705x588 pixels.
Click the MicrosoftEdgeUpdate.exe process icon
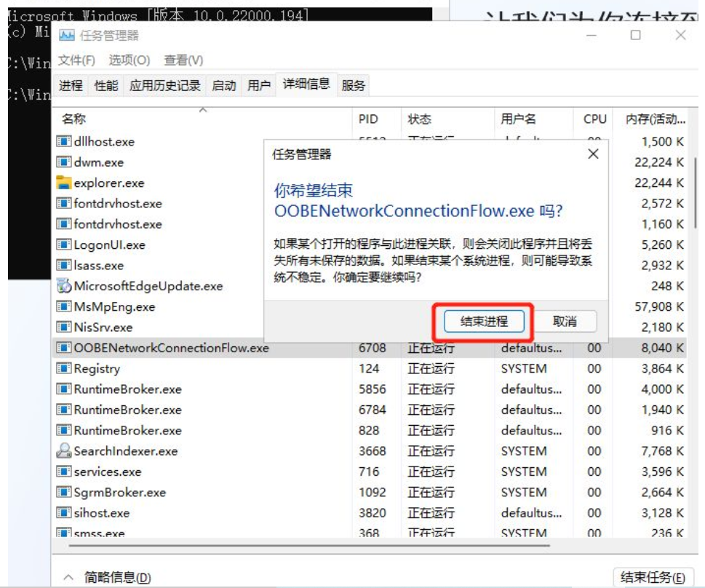pyautogui.click(x=64, y=286)
